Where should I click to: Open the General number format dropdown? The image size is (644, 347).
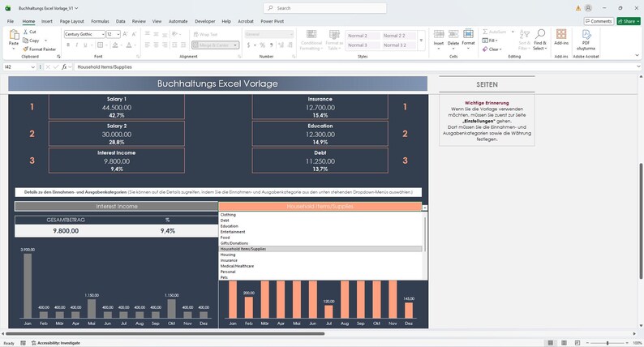tap(291, 35)
